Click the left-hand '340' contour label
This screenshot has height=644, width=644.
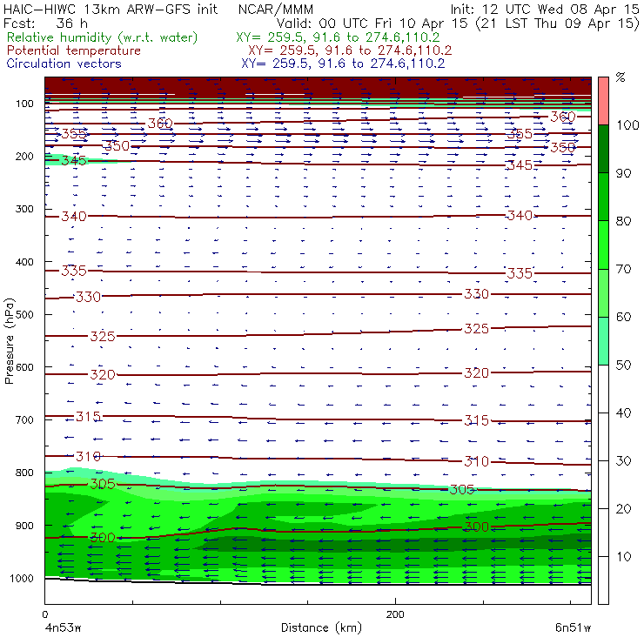(74, 217)
